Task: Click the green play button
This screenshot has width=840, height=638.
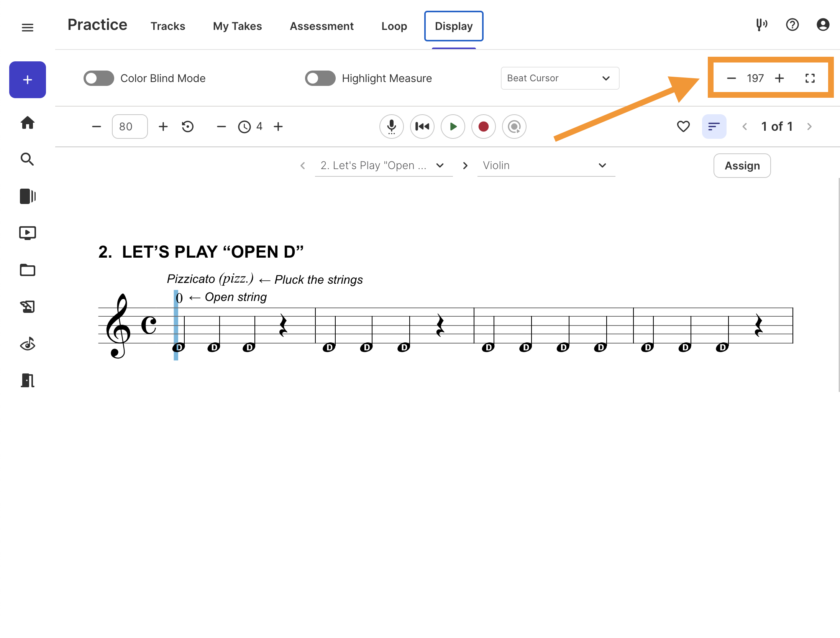Action: pyautogui.click(x=453, y=127)
